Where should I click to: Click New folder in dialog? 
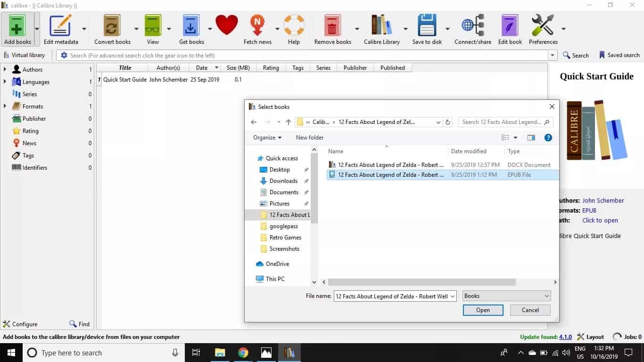tap(310, 138)
